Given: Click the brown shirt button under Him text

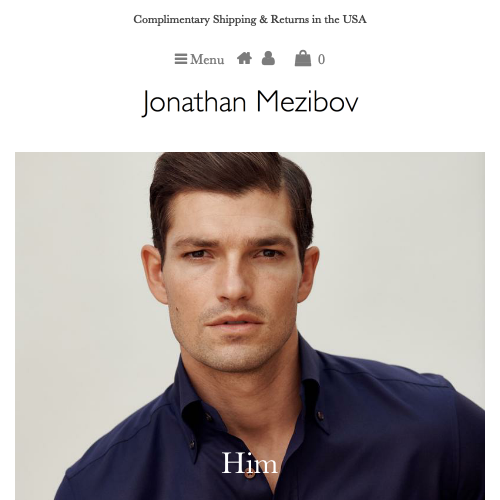Looking at the screenshot, I should coord(249,473).
